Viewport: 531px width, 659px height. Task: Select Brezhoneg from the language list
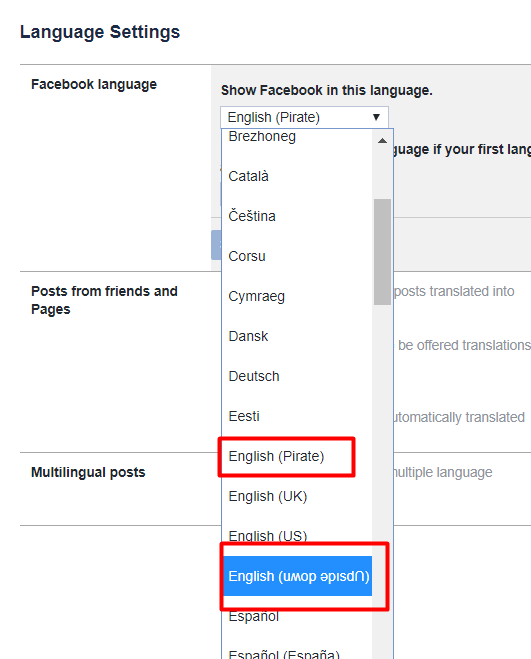pyautogui.click(x=297, y=136)
